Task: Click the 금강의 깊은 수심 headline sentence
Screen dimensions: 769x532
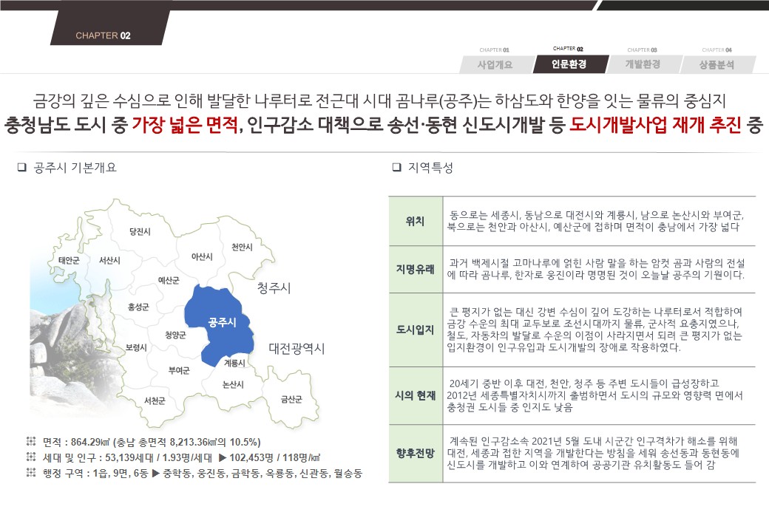Action: [379, 100]
